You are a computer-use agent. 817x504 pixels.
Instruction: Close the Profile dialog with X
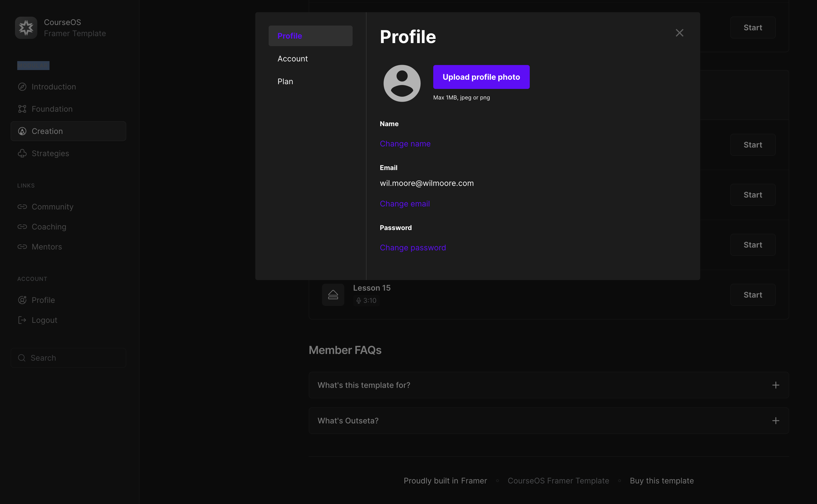tap(679, 33)
